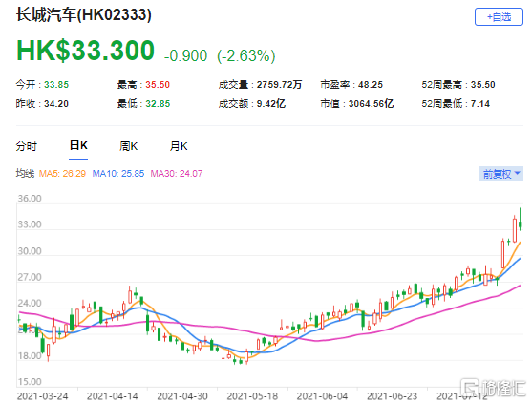Click the 52周最低 value 7.14

coord(480,103)
